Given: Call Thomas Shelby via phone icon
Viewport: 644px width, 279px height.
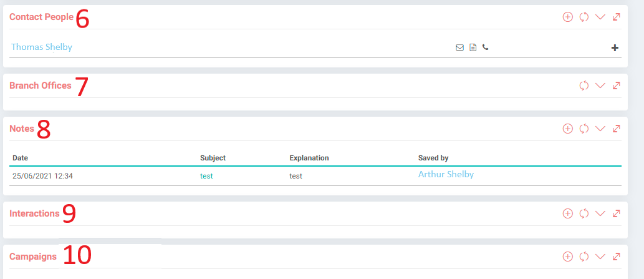Looking at the screenshot, I should [x=486, y=47].
